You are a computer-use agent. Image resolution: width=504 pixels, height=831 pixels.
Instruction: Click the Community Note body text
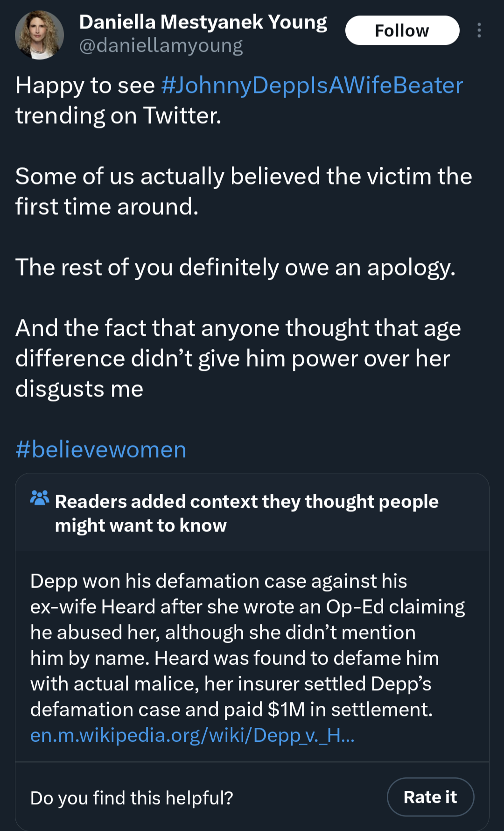247,645
